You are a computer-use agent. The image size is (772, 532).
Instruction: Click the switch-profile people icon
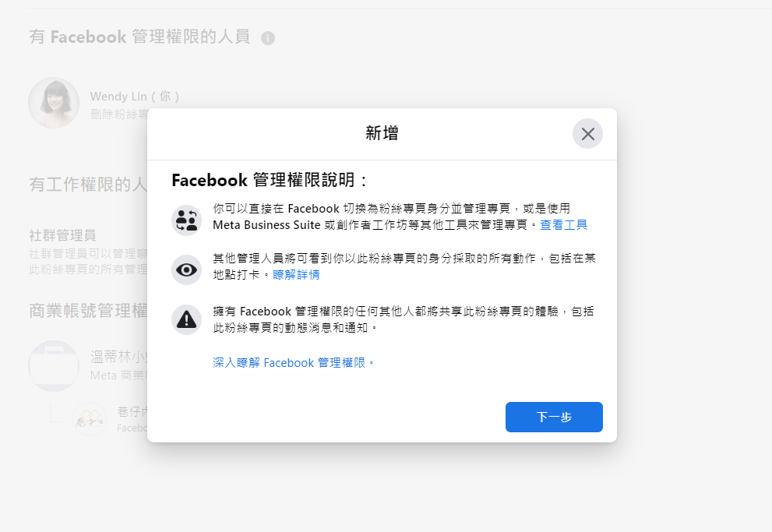(x=186, y=220)
